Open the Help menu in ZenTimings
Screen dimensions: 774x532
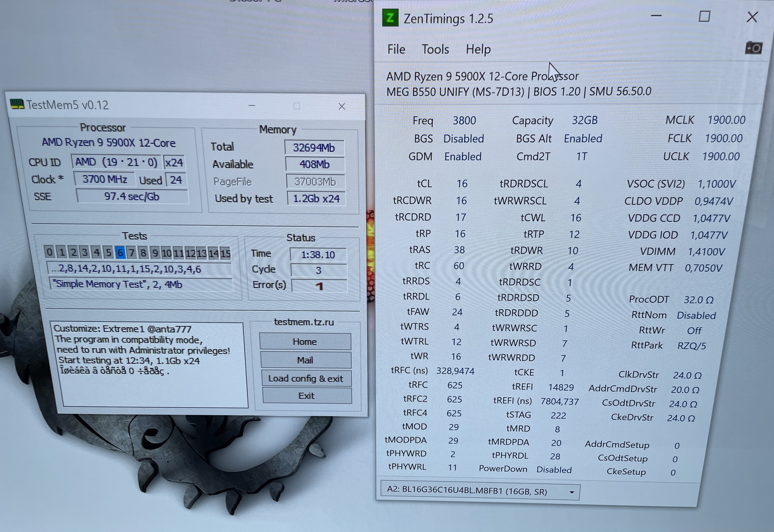click(x=478, y=49)
